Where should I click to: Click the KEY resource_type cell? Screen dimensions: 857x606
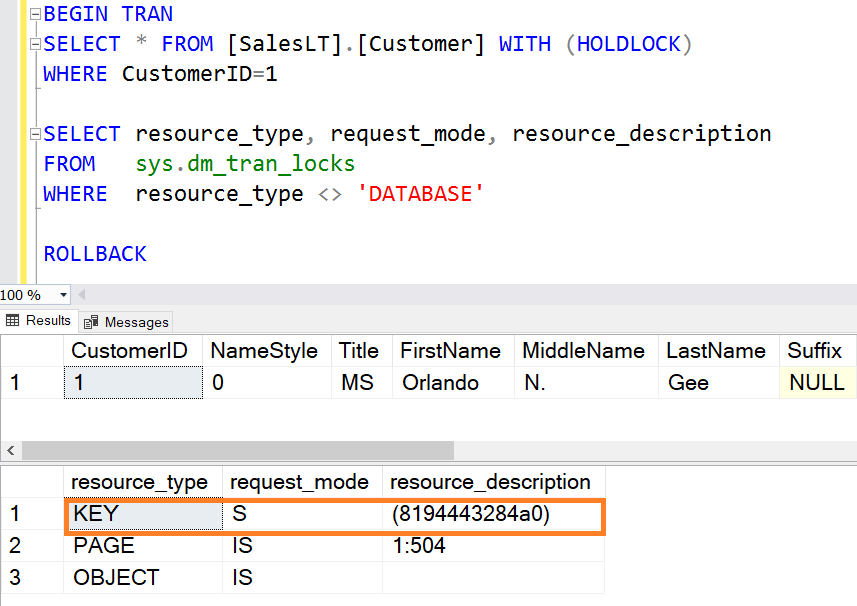[143, 514]
